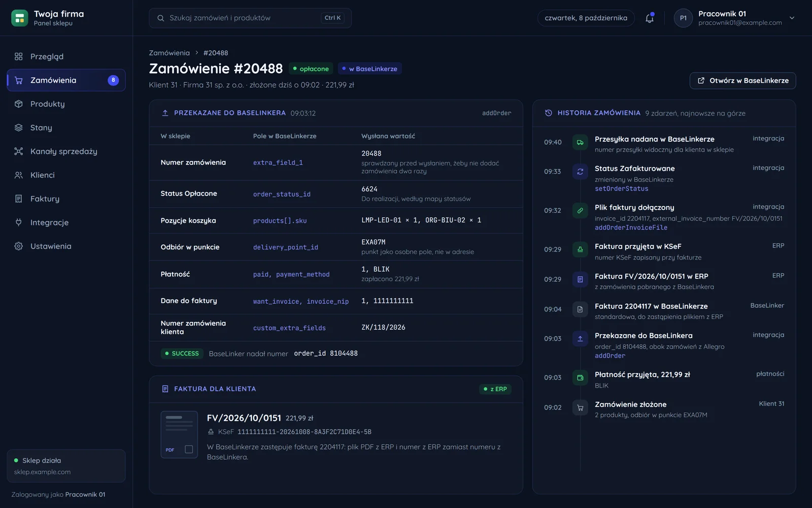Click the z ERP badge on invoice card
Screen dimensions: 812x508
495,389
